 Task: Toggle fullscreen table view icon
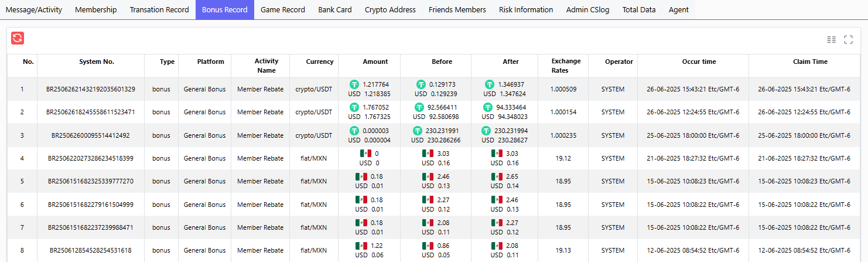coord(848,39)
